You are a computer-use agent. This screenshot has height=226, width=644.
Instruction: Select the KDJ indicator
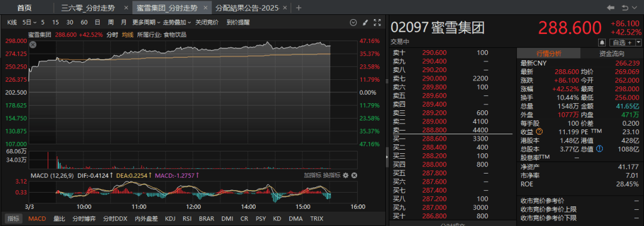tap(170, 219)
